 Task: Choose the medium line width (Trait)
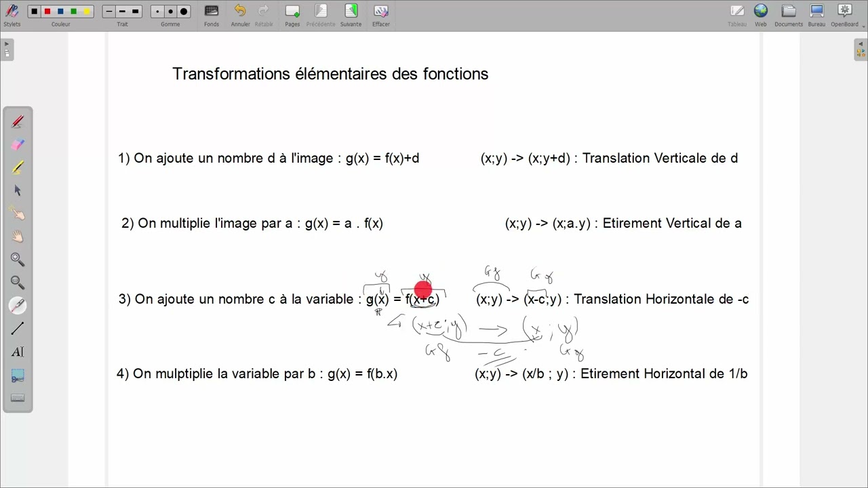pos(122,12)
